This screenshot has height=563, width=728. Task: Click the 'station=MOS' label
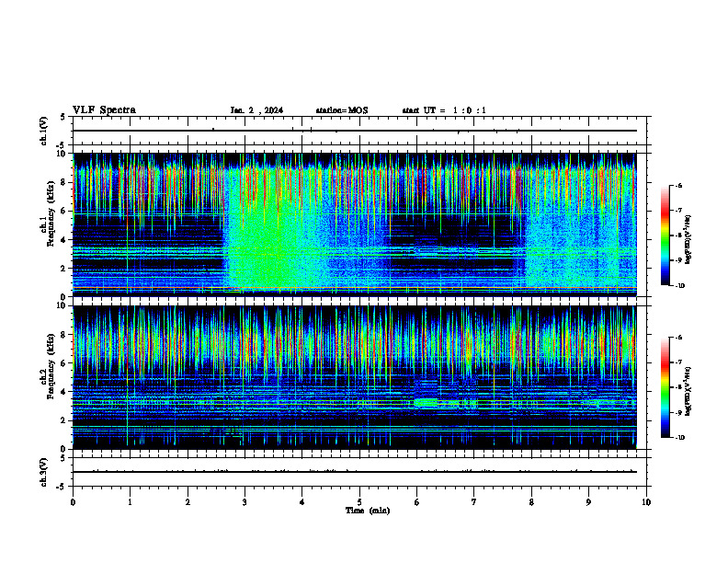(342, 110)
